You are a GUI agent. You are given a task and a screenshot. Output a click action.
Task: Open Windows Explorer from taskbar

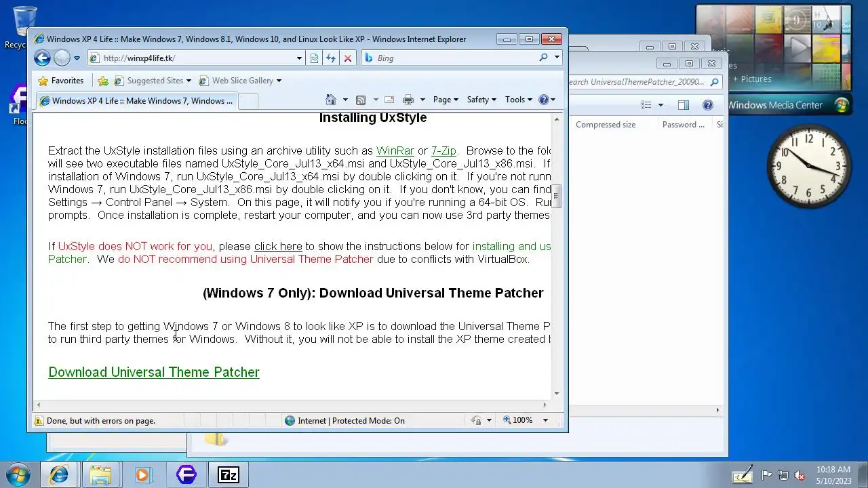point(100,475)
